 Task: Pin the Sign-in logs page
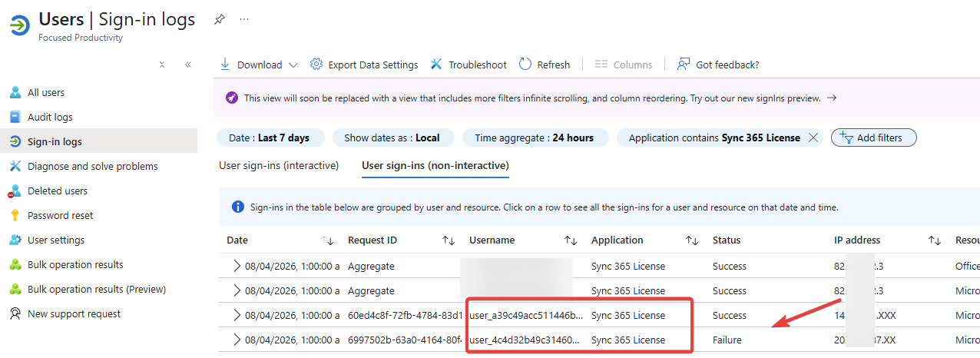[x=220, y=19]
